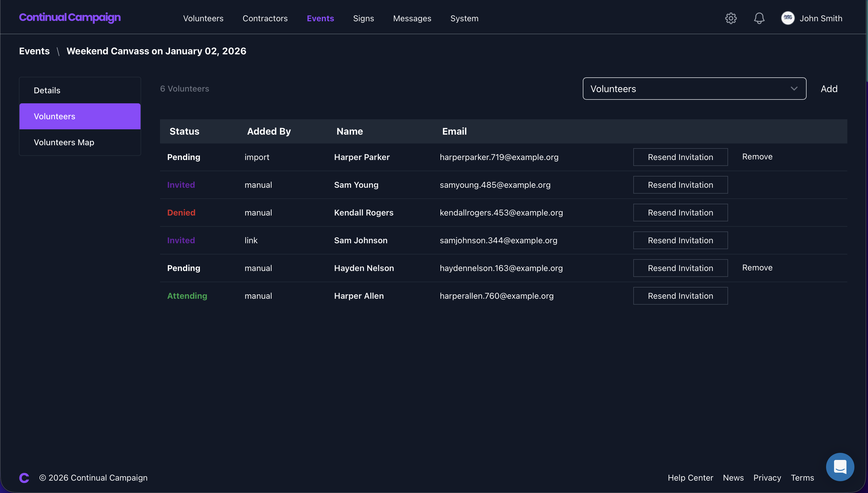Open the Privacy footer link
The image size is (868, 493).
pyautogui.click(x=767, y=477)
